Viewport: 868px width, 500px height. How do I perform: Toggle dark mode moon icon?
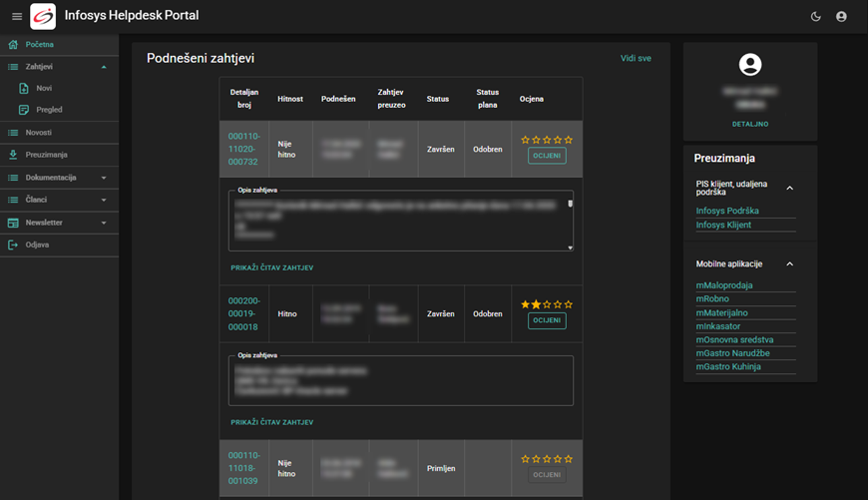(x=815, y=17)
